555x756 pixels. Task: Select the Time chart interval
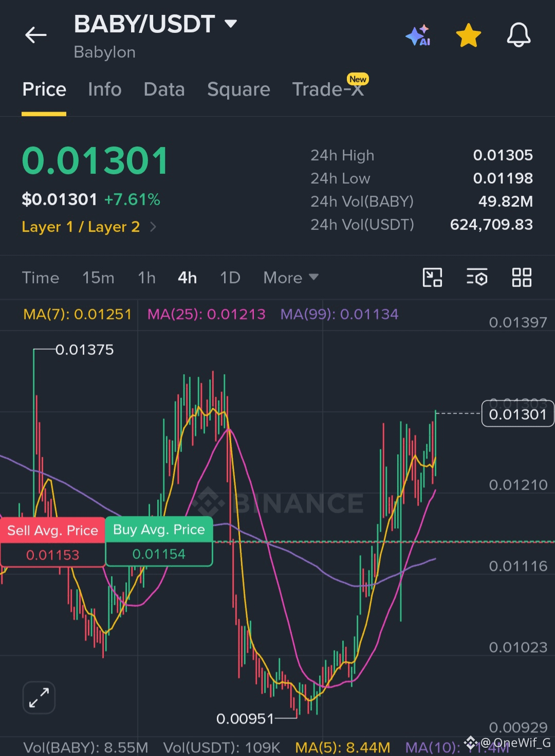(41, 278)
